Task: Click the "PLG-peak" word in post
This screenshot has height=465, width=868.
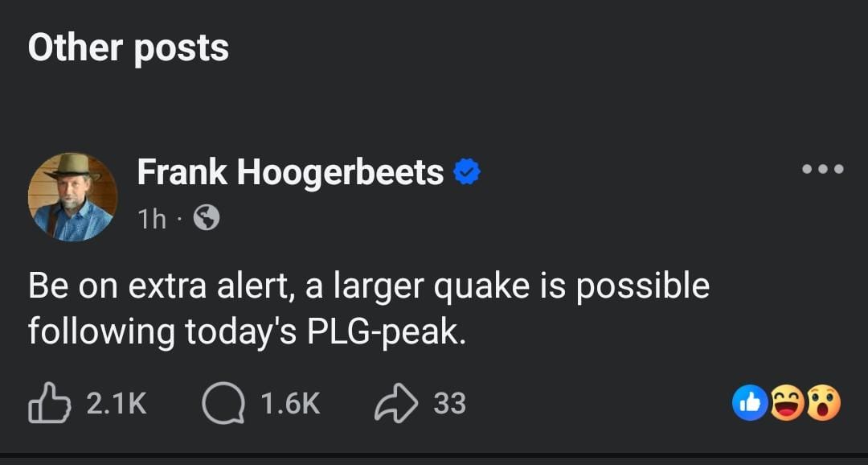Action: [386, 331]
